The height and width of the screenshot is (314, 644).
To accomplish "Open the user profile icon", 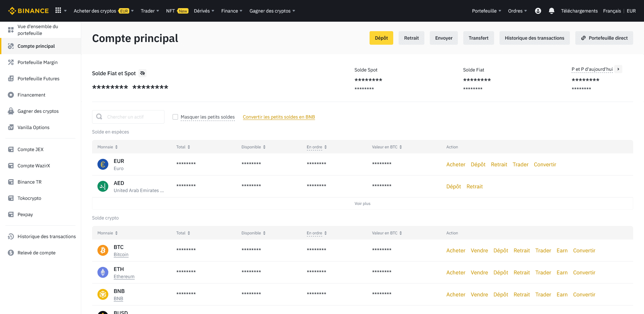I will pos(538,11).
